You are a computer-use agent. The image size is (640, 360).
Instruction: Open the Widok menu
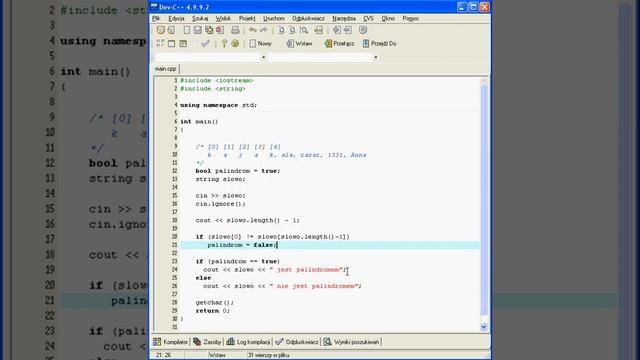223,18
